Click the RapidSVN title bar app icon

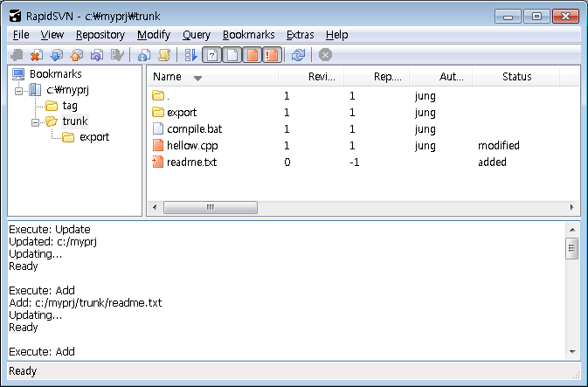click(x=16, y=16)
